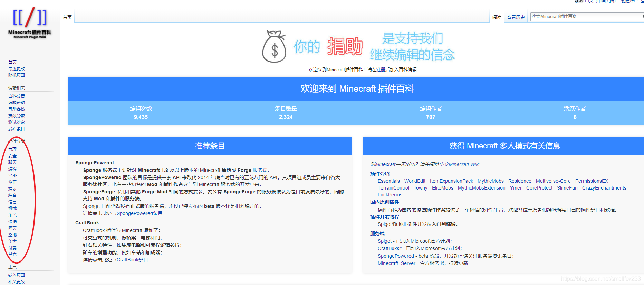Viewport: 644px width, 285px height.
Task: Select the 综合 plugin category
Action: [x=12, y=195]
